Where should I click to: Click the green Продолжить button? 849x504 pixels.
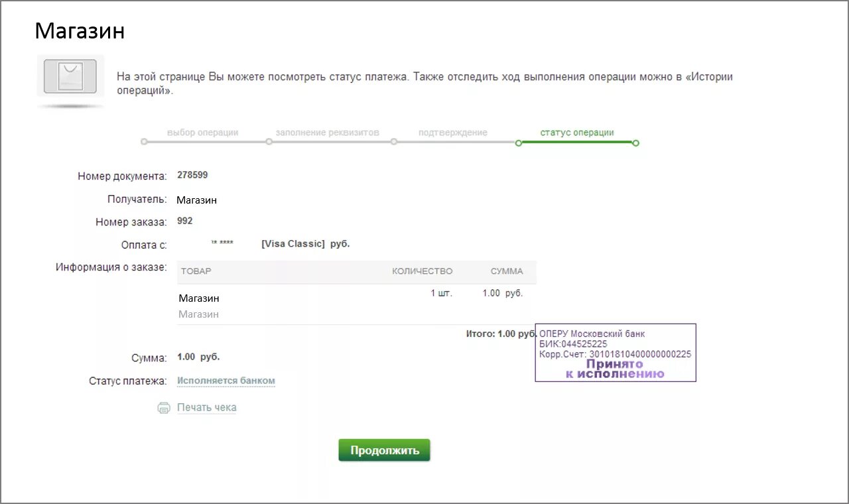(384, 450)
